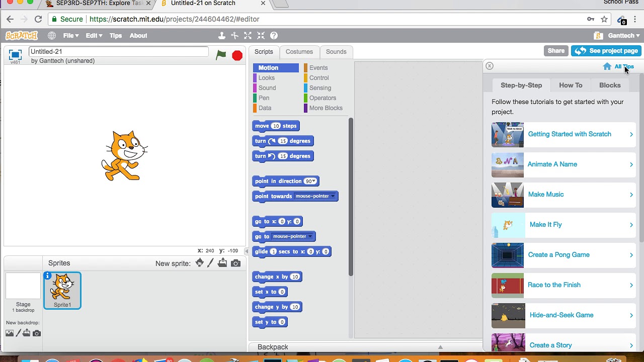Open Hide-and-Seek Game tutorial
This screenshot has height=362, width=644.
[563, 315]
